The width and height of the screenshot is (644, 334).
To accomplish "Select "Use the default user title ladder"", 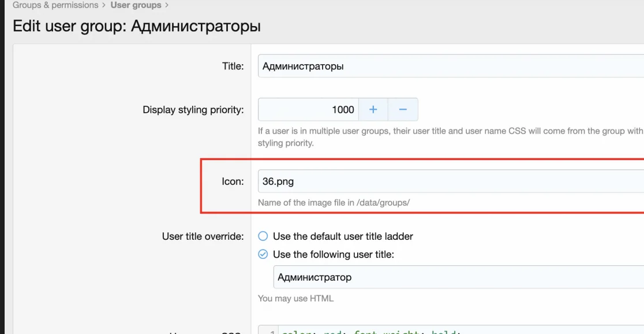I will point(263,236).
